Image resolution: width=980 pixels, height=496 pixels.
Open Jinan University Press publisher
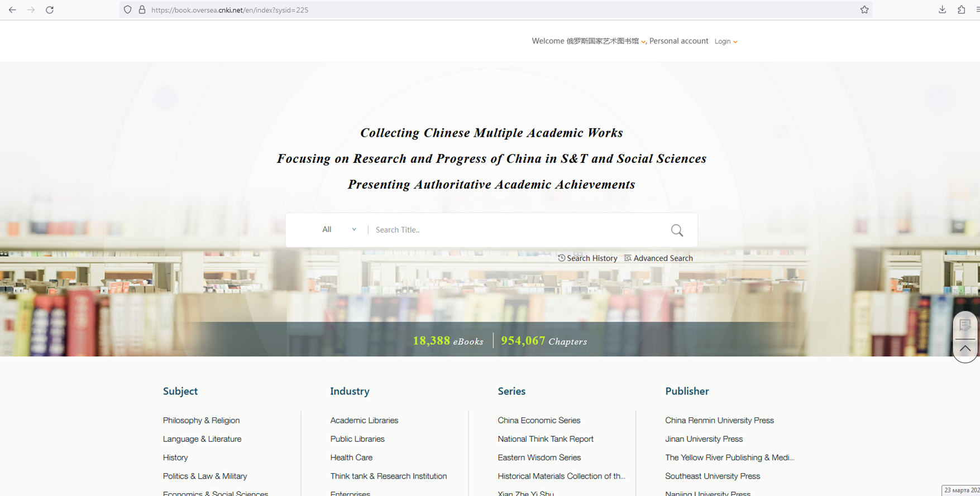[704, 439]
